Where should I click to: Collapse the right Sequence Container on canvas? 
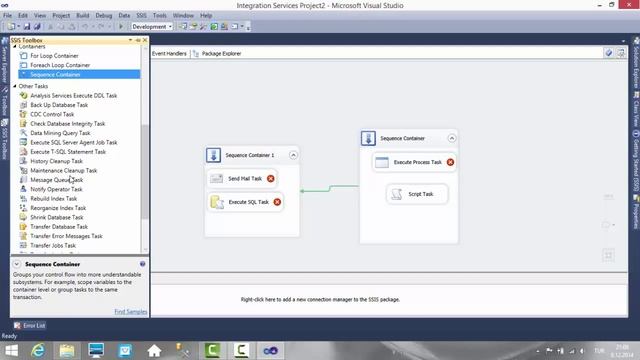[451, 138]
